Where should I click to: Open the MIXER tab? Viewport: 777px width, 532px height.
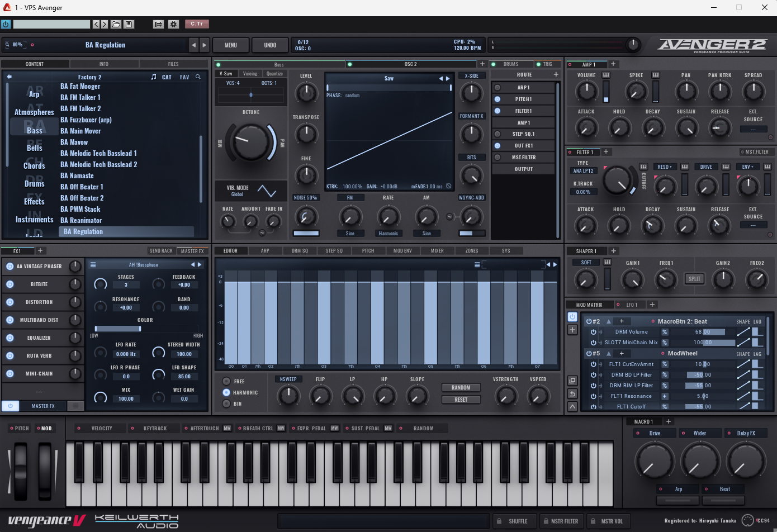[437, 250]
